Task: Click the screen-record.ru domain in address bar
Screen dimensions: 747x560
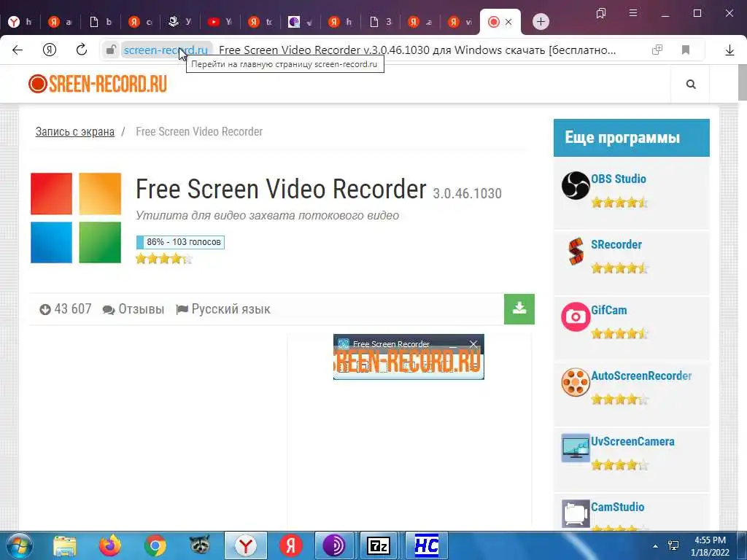Action: 166,50
